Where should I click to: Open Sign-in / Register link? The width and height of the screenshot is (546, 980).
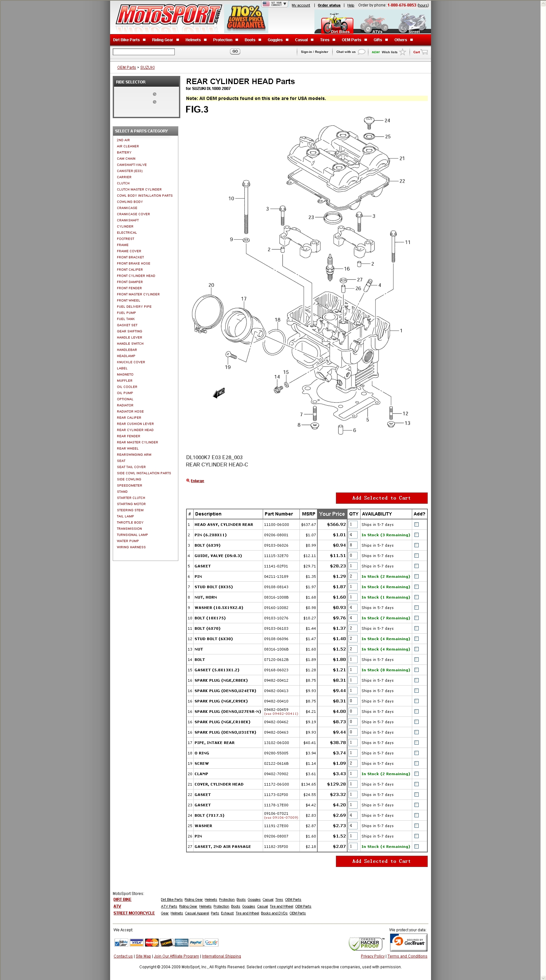(314, 52)
